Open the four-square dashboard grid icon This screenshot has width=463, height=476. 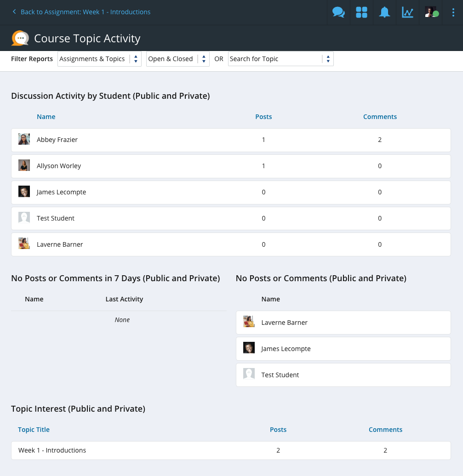point(361,12)
